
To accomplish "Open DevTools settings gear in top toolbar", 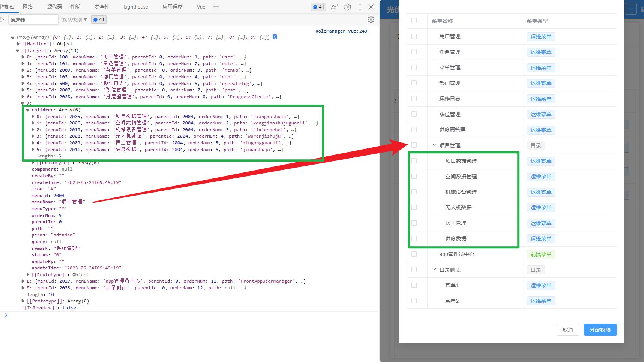I will pos(348,7).
